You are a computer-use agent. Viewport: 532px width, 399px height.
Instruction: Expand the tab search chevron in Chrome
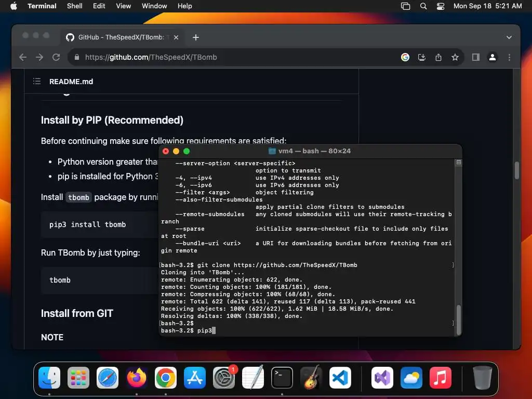coord(509,37)
